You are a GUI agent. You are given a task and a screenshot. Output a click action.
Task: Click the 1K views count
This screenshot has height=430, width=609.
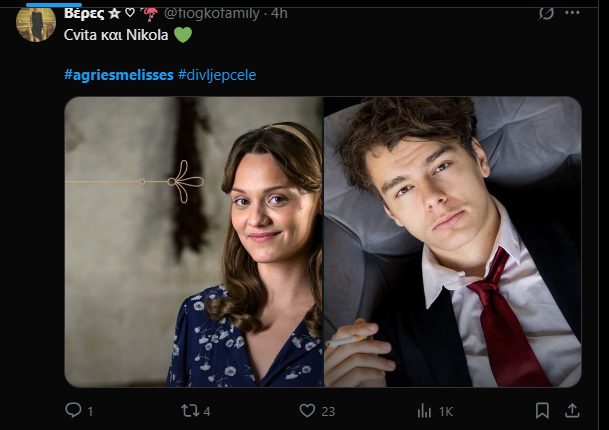click(446, 411)
